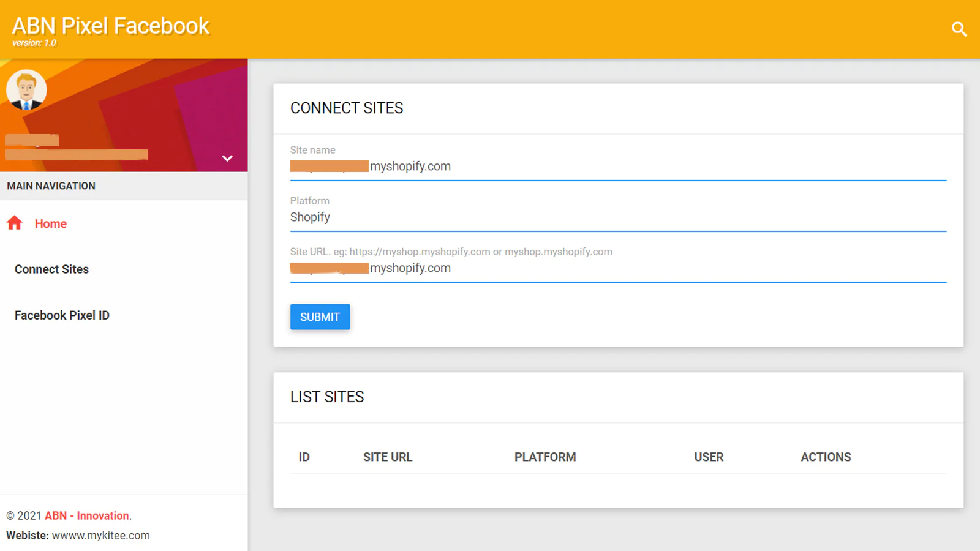Click the ABN - Innovation footer link
Screen dimensions: 980x551
(x=87, y=515)
